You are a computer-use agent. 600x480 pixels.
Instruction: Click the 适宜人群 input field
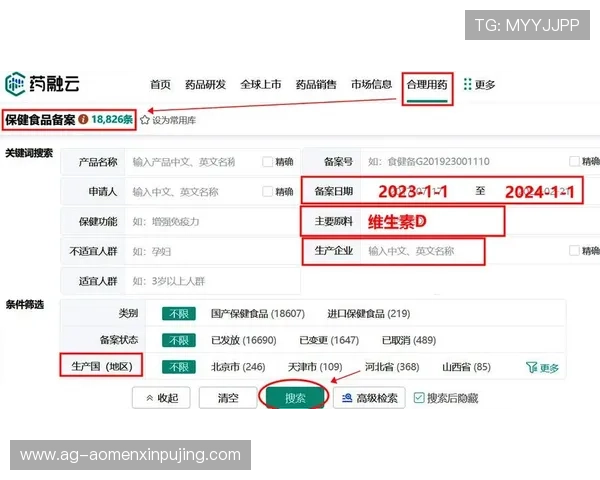pyautogui.click(x=212, y=281)
